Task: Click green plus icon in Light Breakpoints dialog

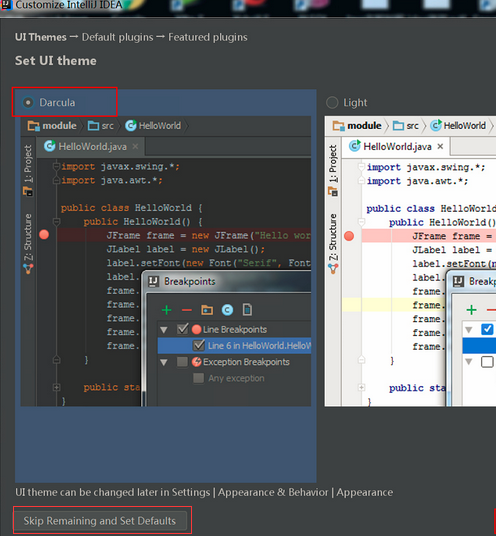Action: [471, 310]
